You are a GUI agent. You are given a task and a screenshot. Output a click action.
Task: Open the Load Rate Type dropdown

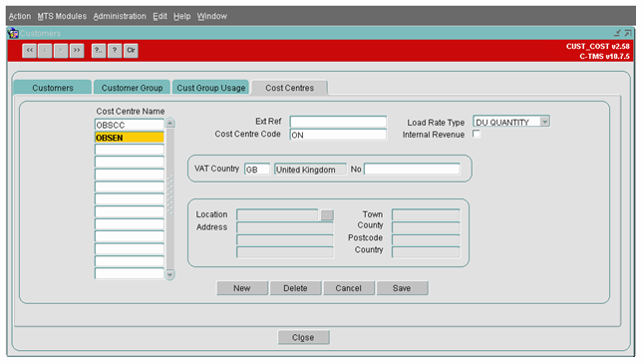tap(544, 122)
